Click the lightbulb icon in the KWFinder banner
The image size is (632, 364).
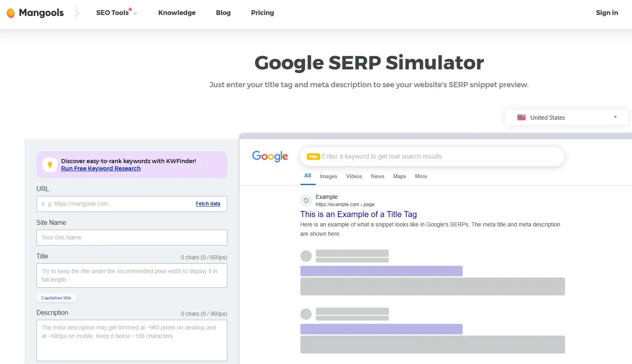pos(49,164)
